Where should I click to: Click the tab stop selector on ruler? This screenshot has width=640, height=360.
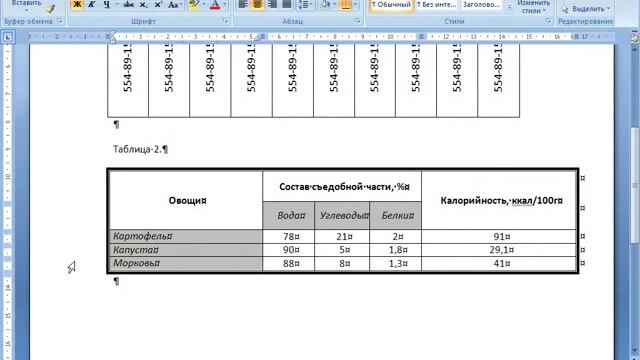pos(8,38)
